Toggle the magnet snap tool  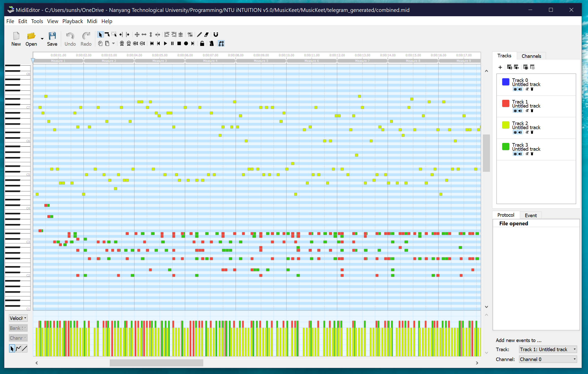[x=216, y=35]
